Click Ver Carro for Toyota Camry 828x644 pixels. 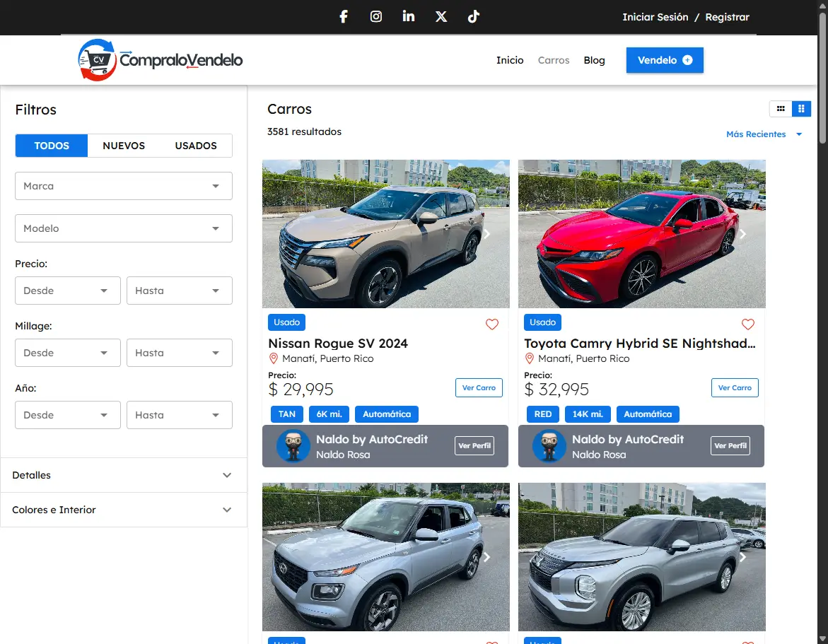tap(735, 387)
